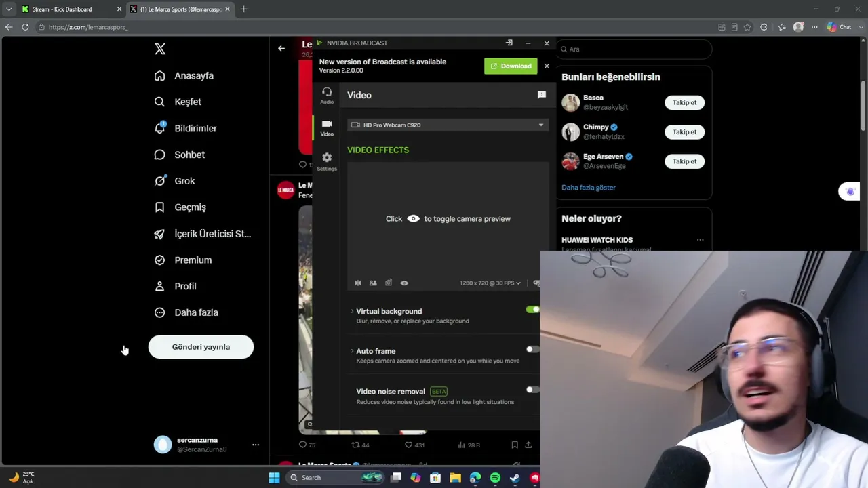Open Premium in the X sidebar

coord(182,260)
